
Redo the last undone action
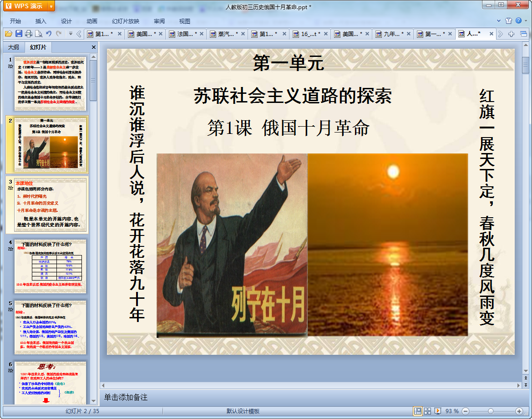(59, 34)
